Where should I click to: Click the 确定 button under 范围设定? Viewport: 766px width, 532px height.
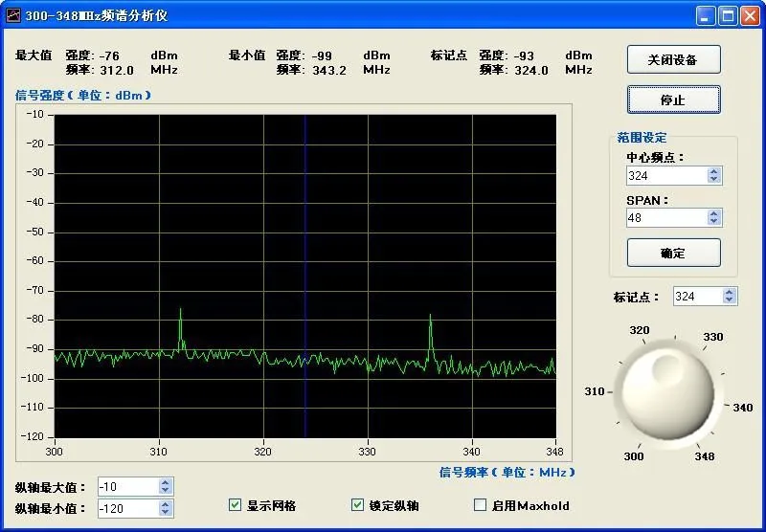pyautogui.click(x=674, y=253)
